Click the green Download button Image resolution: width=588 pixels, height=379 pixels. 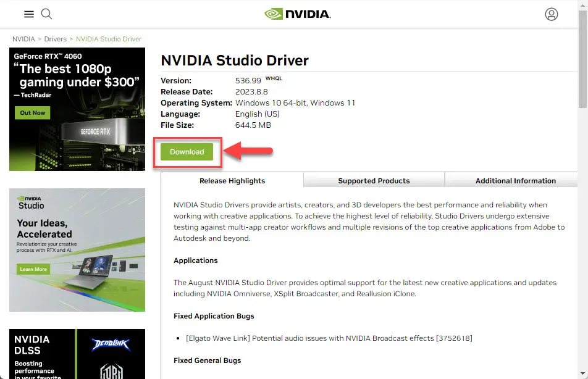click(187, 152)
